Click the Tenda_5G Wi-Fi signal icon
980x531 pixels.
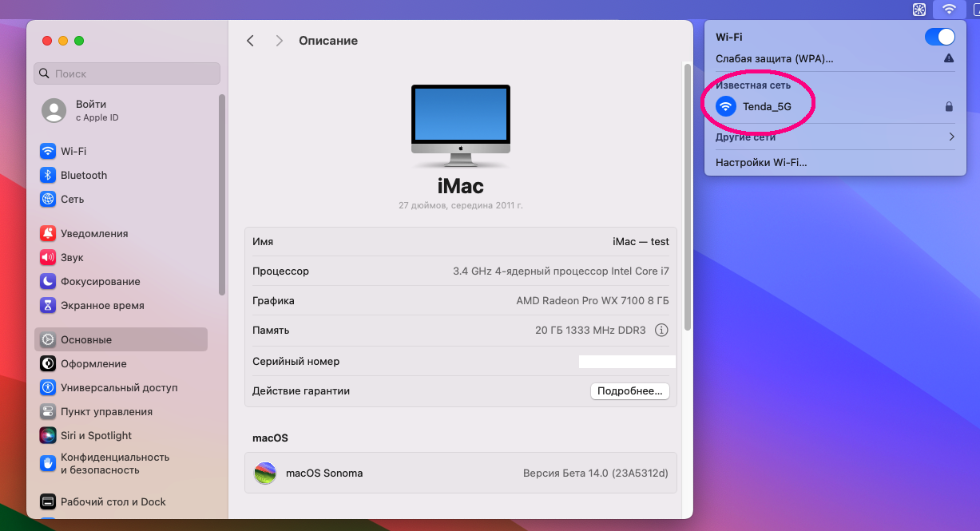click(726, 106)
